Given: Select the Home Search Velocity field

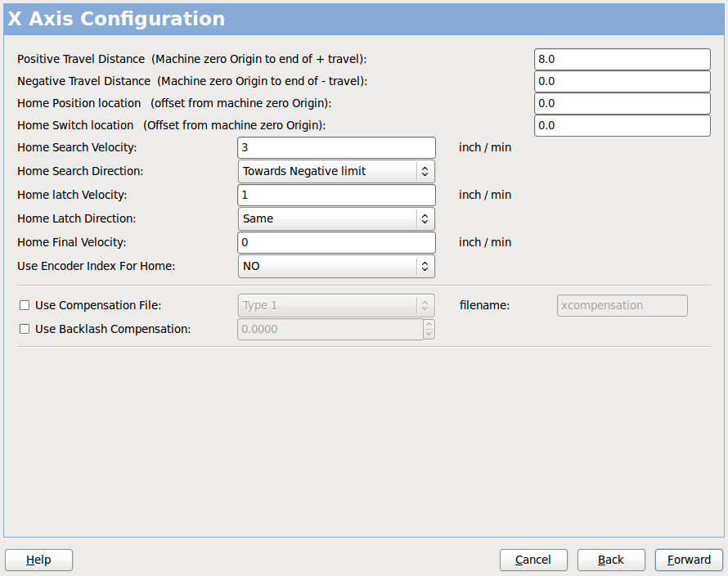Looking at the screenshot, I should point(335,147).
